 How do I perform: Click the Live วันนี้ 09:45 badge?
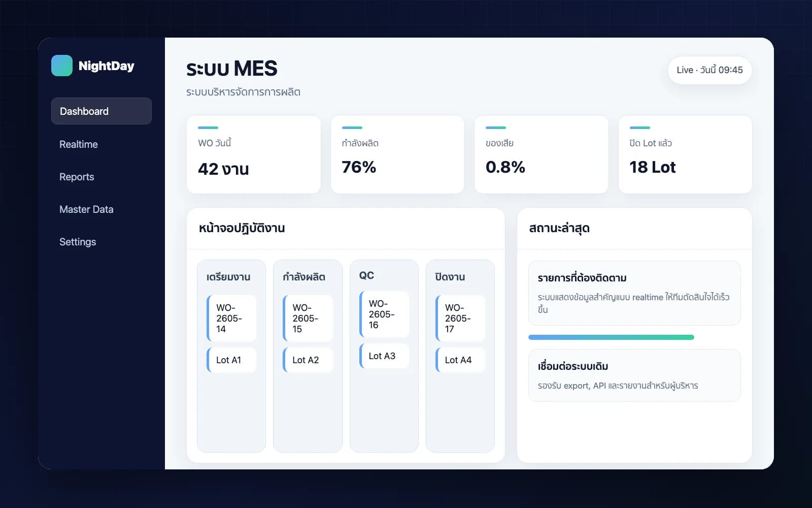pos(709,70)
